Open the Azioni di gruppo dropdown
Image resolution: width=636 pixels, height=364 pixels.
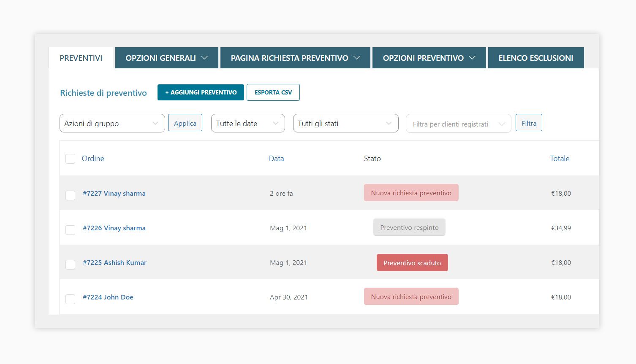[112, 123]
